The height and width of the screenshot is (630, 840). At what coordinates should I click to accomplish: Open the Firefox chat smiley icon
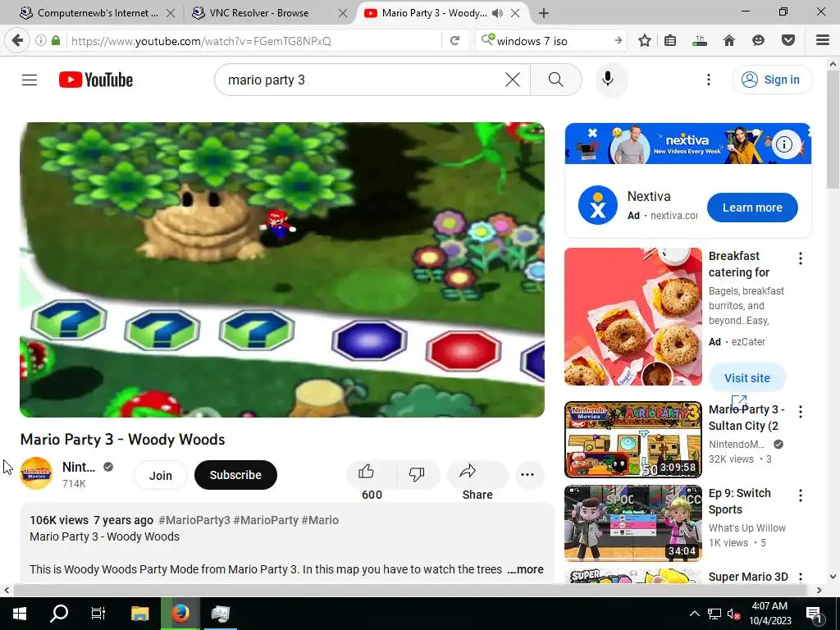(x=758, y=41)
